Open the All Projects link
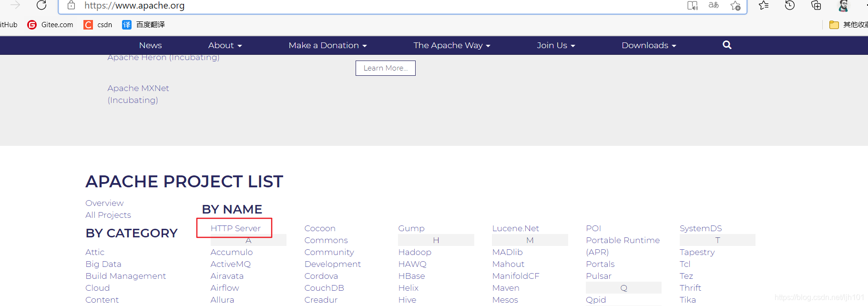 (108, 215)
